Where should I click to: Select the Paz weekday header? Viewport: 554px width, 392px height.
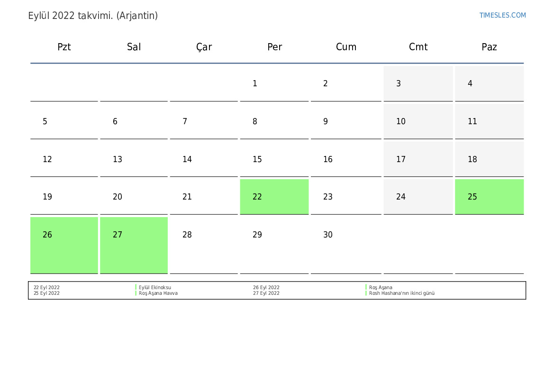[490, 46]
